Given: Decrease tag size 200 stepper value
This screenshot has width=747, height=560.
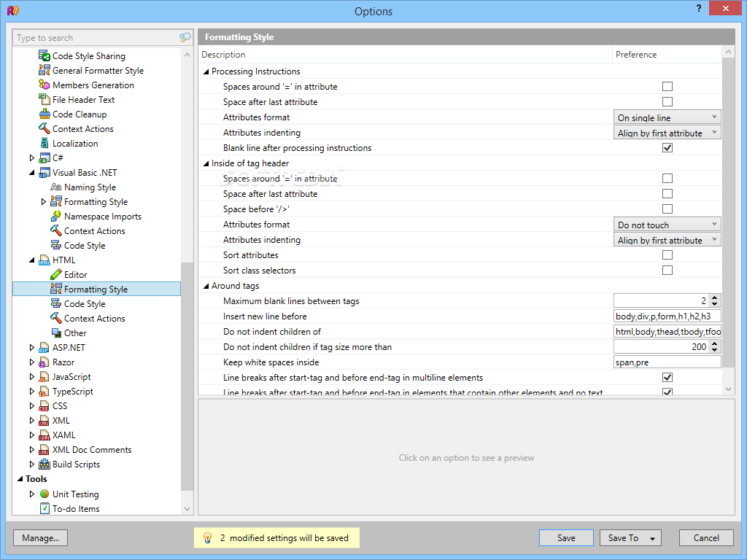Looking at the screenshot, I should 715,350.
